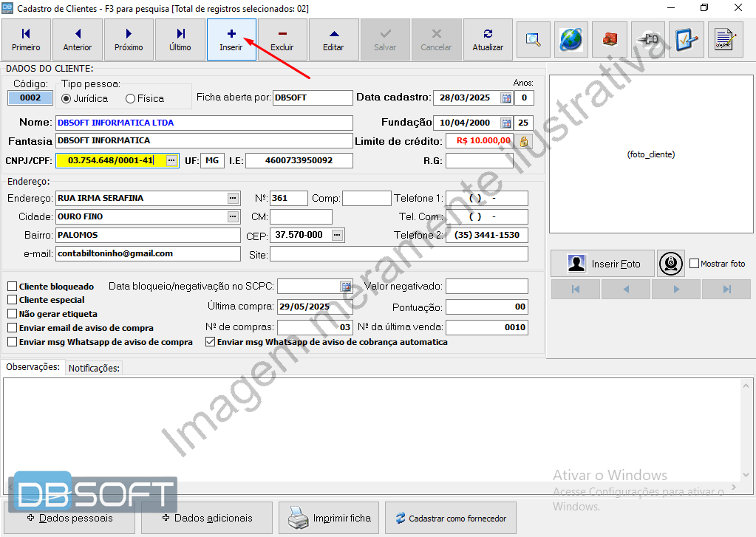
Task: Open the checklist with pencil icon
Action: 686,40
